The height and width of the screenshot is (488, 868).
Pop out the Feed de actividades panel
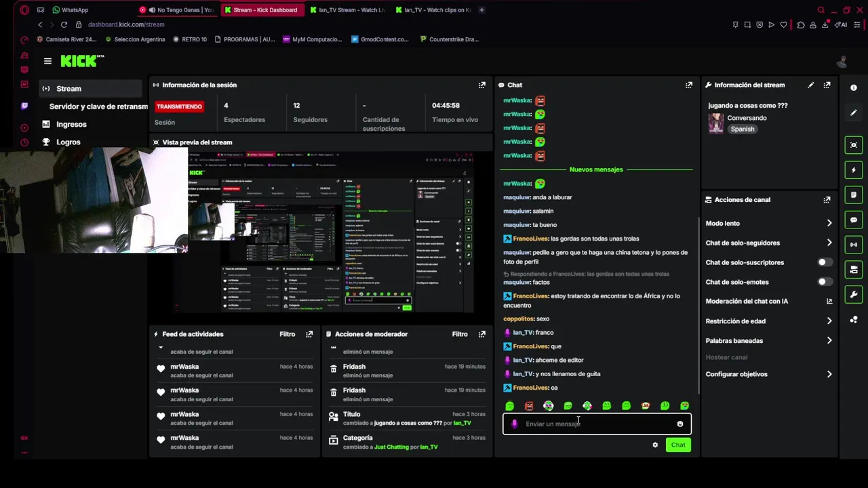[309, 334]
